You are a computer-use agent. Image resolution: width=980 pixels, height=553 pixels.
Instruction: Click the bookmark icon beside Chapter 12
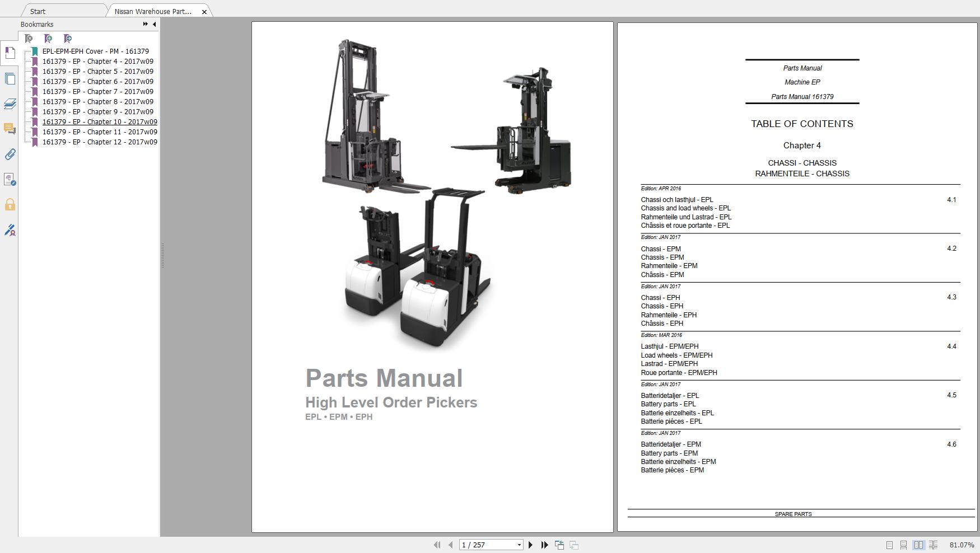[35, 142]
